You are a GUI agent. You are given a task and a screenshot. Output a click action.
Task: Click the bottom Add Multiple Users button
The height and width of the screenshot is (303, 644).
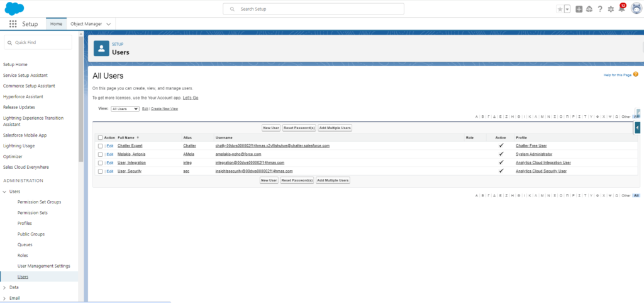pyautogui.click(x=333, y=181)
